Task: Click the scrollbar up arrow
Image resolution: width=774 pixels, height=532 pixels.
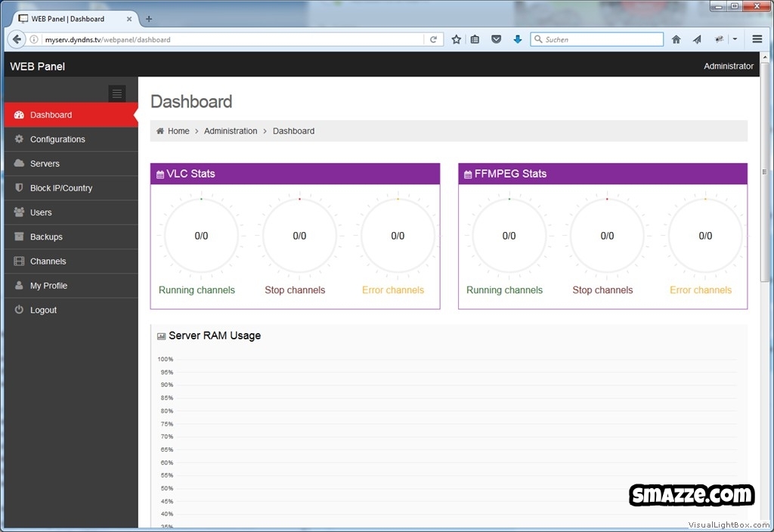Action: pyautogui.click(x=765, y=57)
